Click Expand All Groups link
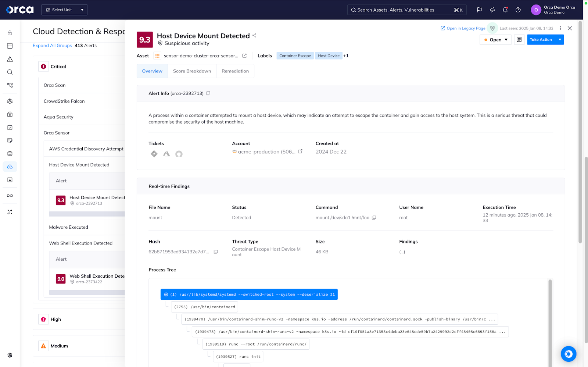Viewport: 588px width, 367px height. coord(52,46)
